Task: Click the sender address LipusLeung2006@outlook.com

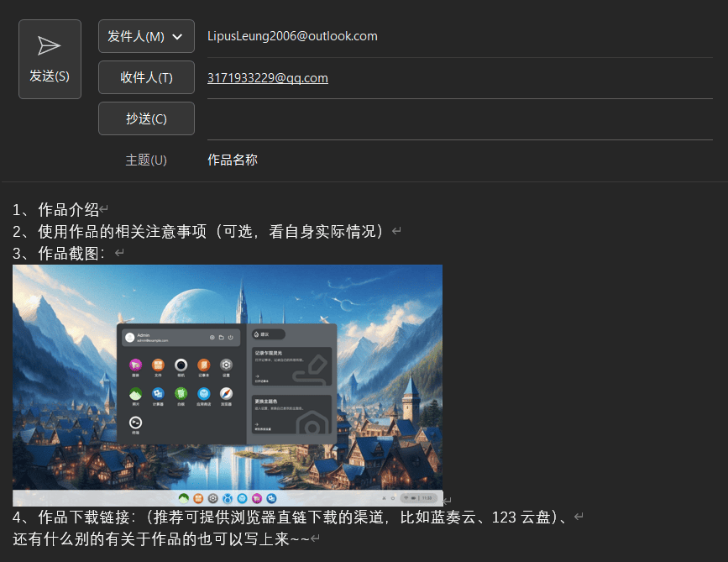Action: [x=292, y=36]
